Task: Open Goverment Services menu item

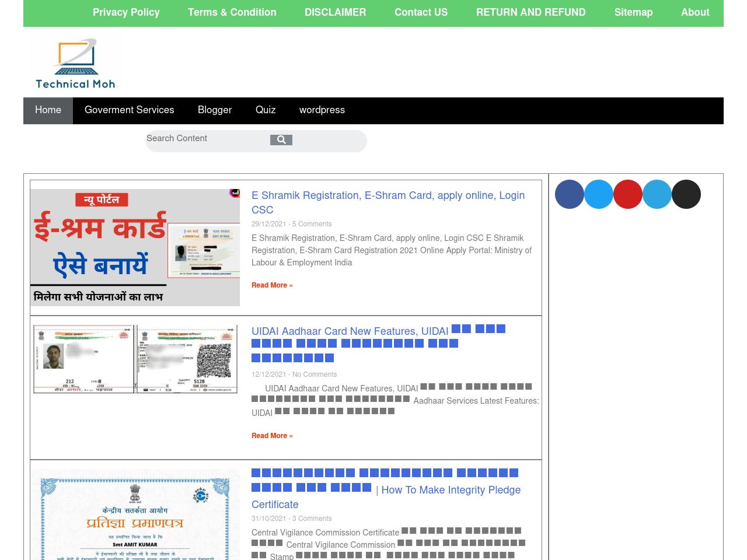Action: 130,110
